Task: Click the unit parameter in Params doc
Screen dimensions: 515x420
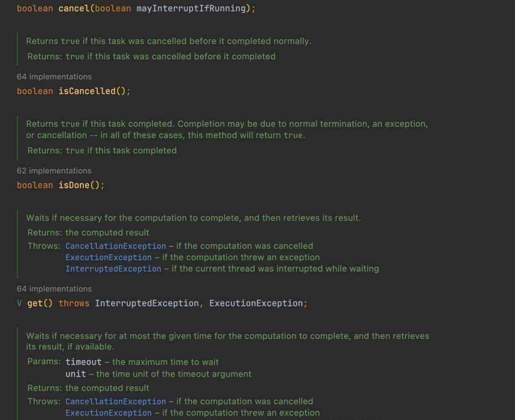Action: tap(75, 374)
